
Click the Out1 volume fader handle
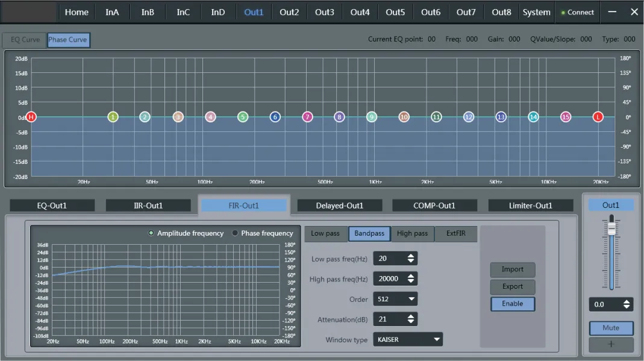612,228
